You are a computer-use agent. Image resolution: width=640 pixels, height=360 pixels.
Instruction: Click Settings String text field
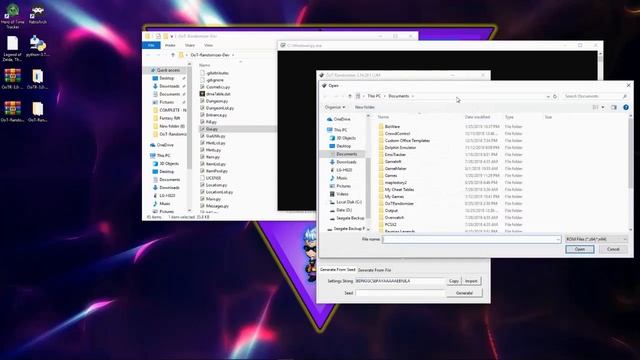400,281
